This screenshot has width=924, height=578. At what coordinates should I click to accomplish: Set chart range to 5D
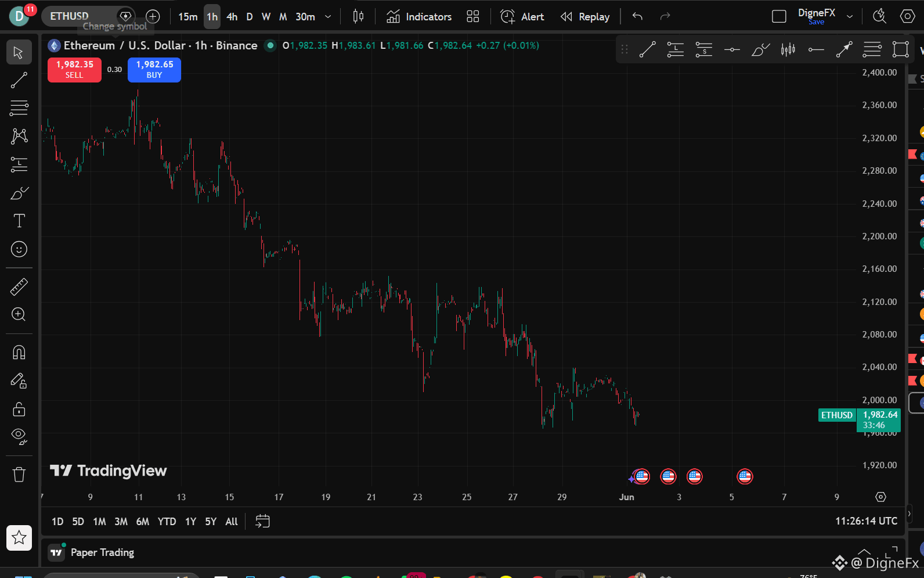(78, 522)
